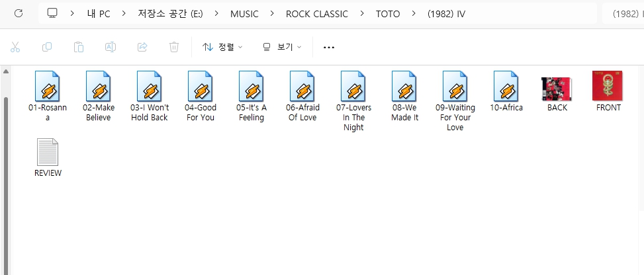Click the Rename icon in toolbar
This screenshot has width=644, height=275.
click(111, 47)
